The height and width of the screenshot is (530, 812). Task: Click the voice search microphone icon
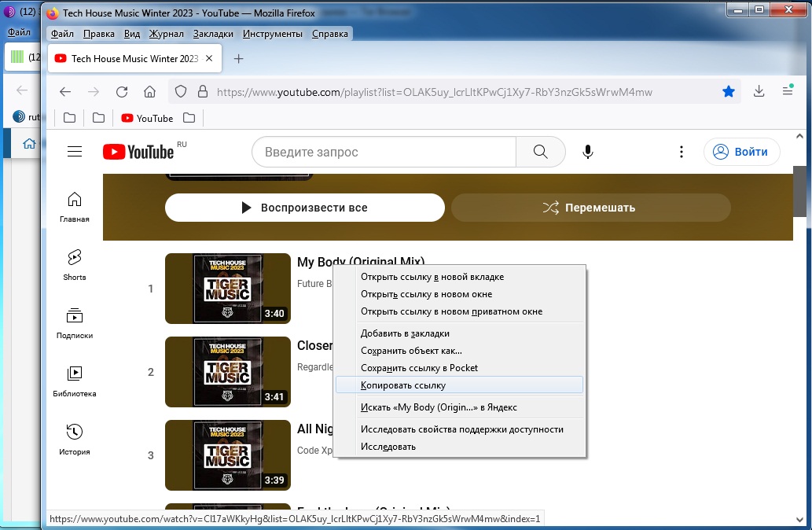coord(587,152)
